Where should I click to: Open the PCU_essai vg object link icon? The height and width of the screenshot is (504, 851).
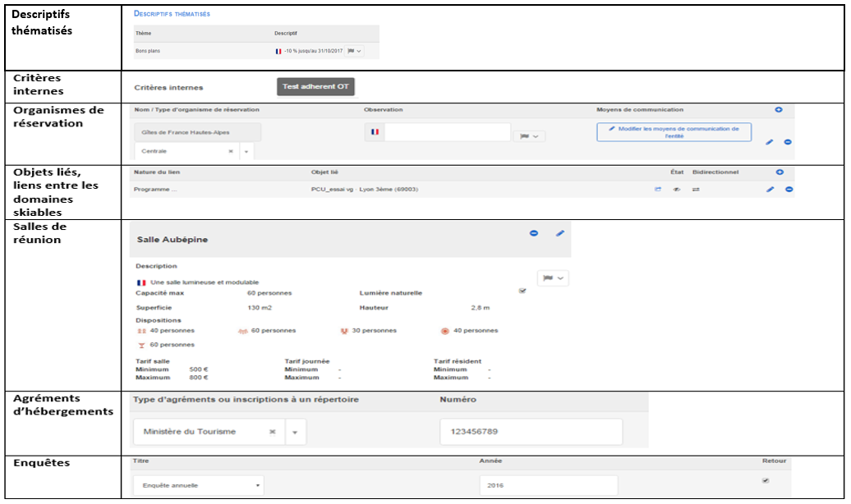(x=658, y=190)
